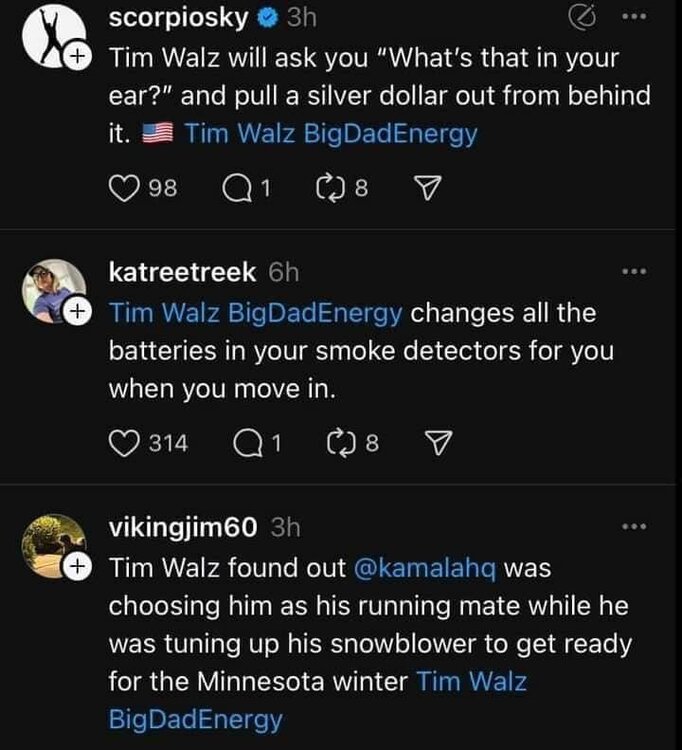This screenshot has width=682, height=750.
Task: Open the vikingjim60 profile username
Action: (x=185, y=526)
